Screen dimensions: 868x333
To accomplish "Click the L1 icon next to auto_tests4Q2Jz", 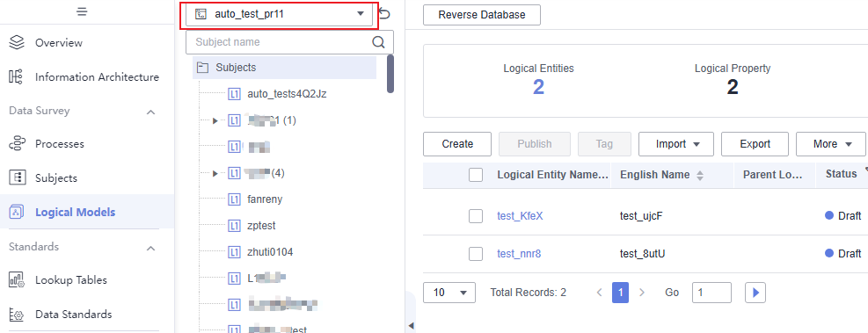I will click(x=234, y=94).
